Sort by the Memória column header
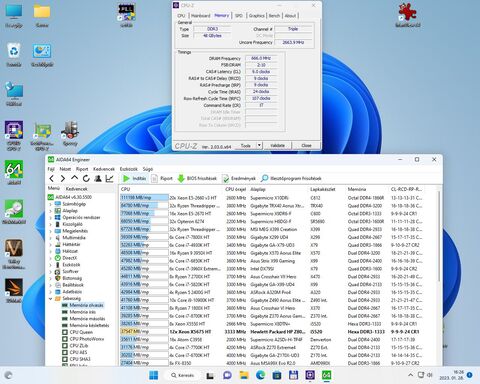The width and height of the screenshot is (480, 384). (357, 189)
